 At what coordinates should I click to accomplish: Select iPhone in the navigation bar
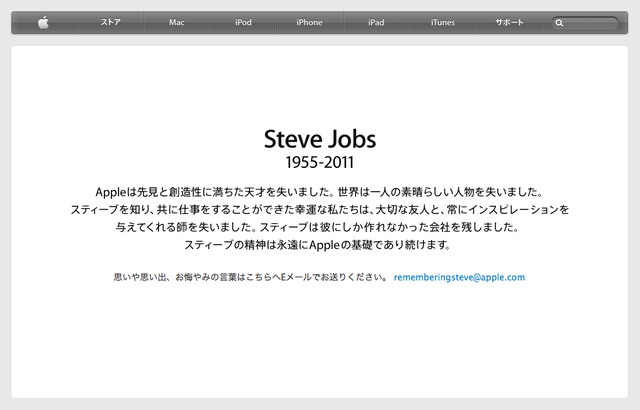[x=309, y=22]
